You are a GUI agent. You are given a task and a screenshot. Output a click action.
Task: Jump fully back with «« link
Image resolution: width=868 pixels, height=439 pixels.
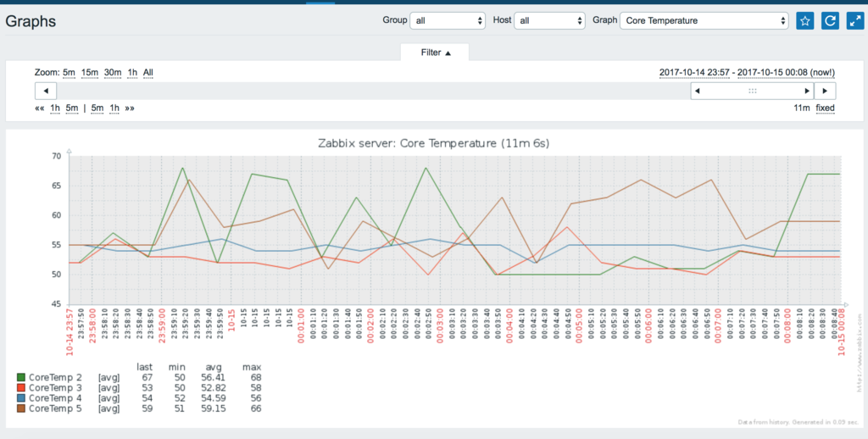coord(39,108)
